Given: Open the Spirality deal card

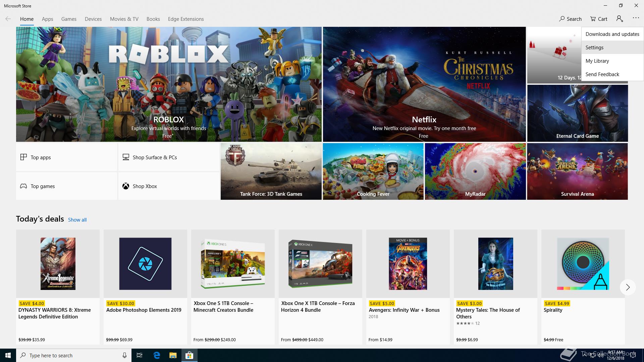Looking at the screenshot, I should [583, 287].
